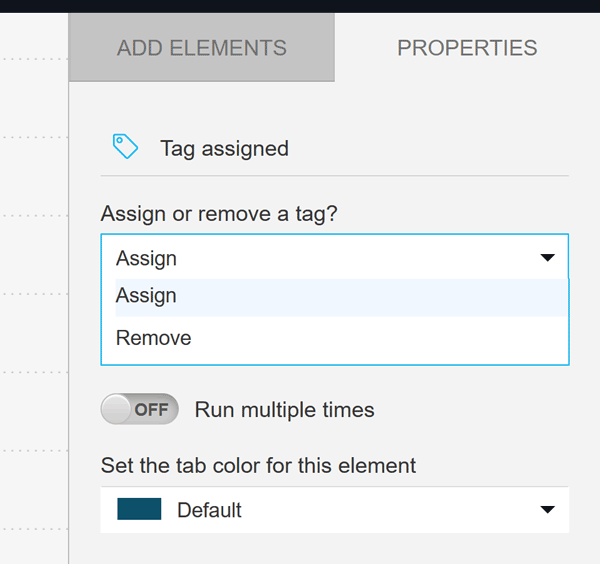This screenshot has height=564, width=600.
Task: Click the round knob of the OFF toggle
Action: (117, 409)
